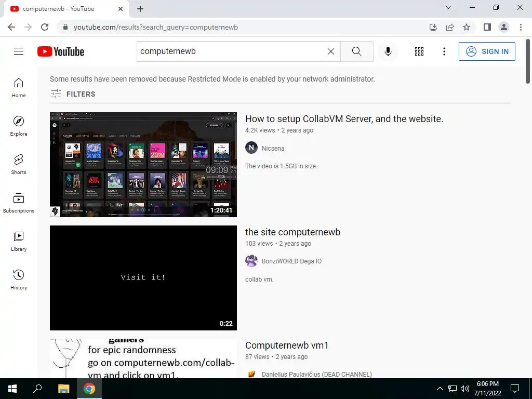Open the Windows notification center

point(515,389)
